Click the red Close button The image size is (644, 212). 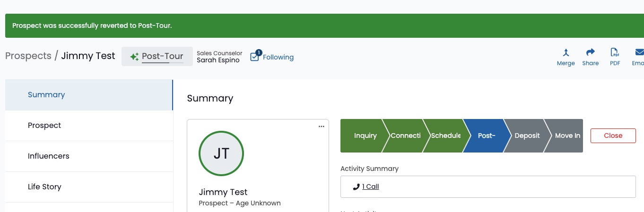613,136
